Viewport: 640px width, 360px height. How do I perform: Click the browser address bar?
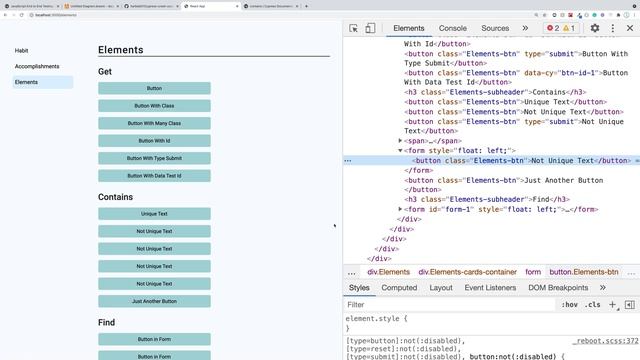click(278, 15)
